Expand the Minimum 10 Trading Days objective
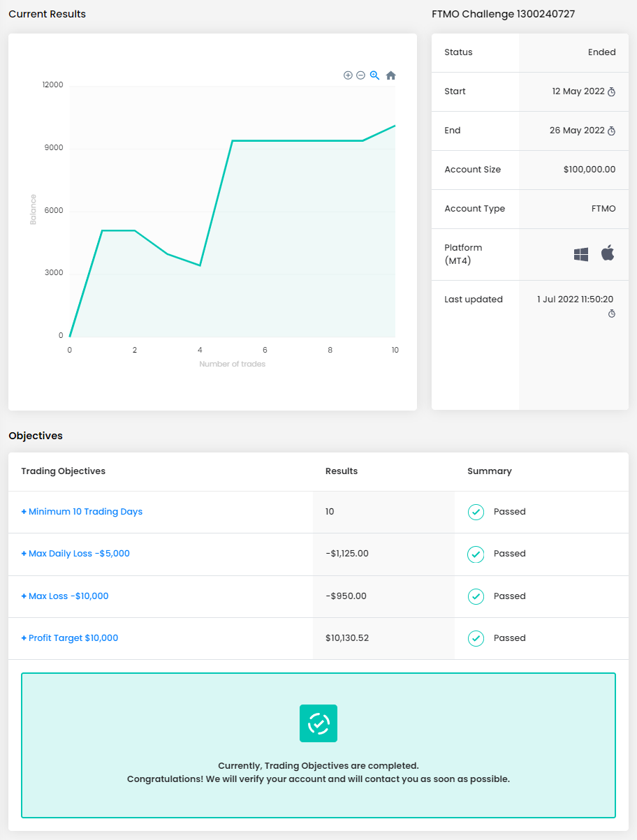 (82, 512)
